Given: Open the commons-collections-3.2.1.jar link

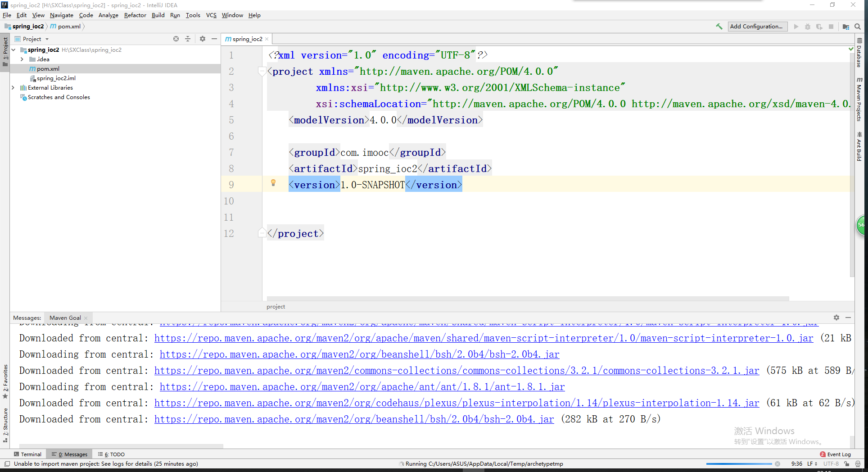Looking at the screenshot, I should click(x=457, y=371).
